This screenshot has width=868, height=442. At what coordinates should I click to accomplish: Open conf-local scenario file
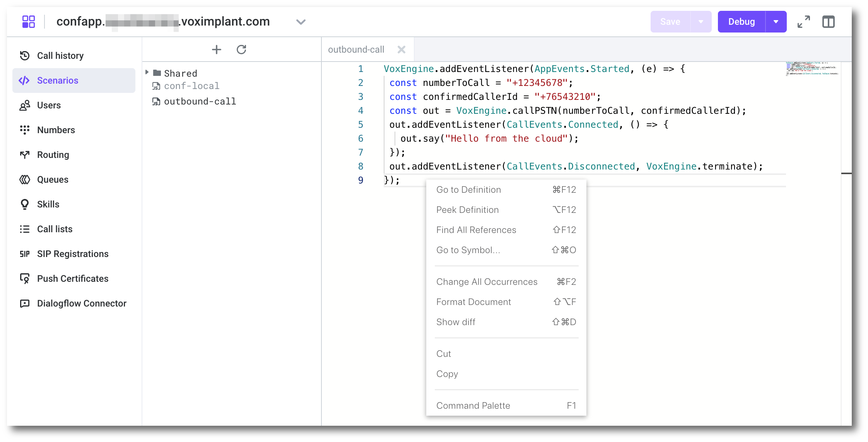coord(191,86)
